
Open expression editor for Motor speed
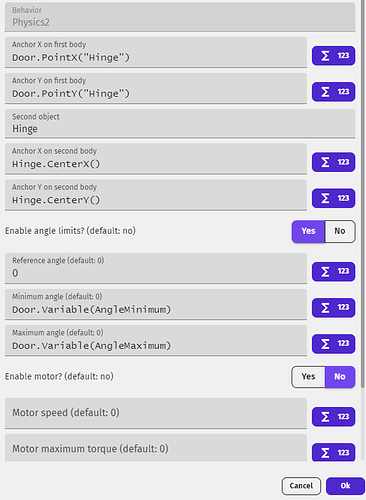point(333,417)
